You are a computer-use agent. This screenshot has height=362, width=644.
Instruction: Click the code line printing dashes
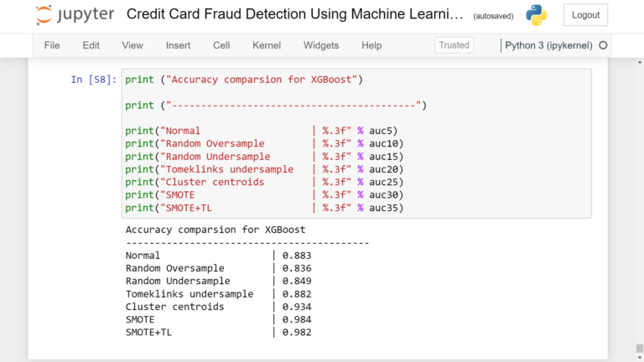point(276,106)
